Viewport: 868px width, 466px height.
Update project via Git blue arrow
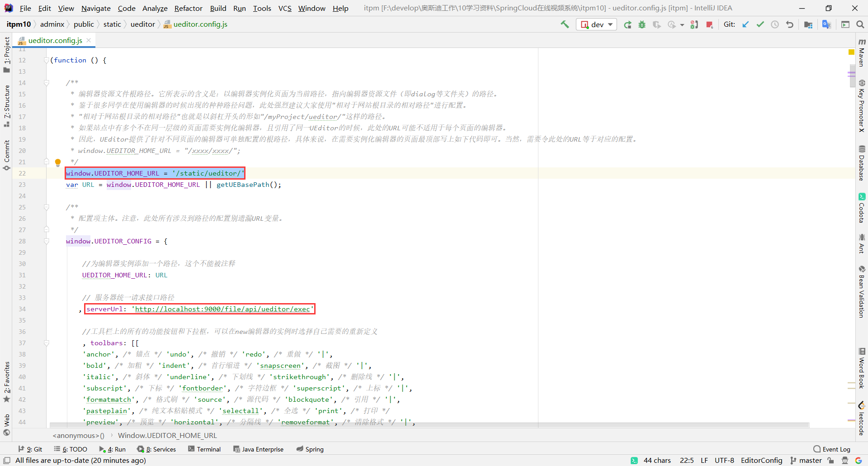tap(745, 24)
